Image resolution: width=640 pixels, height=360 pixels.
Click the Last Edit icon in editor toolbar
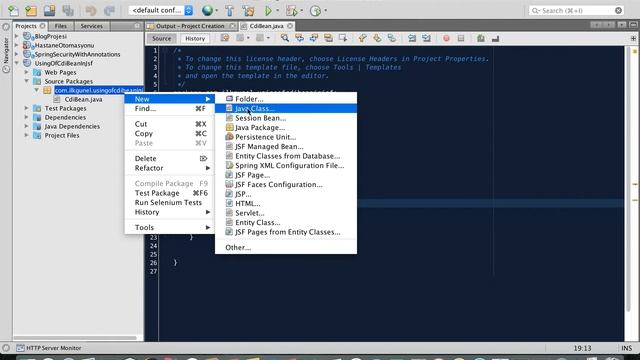225,38
